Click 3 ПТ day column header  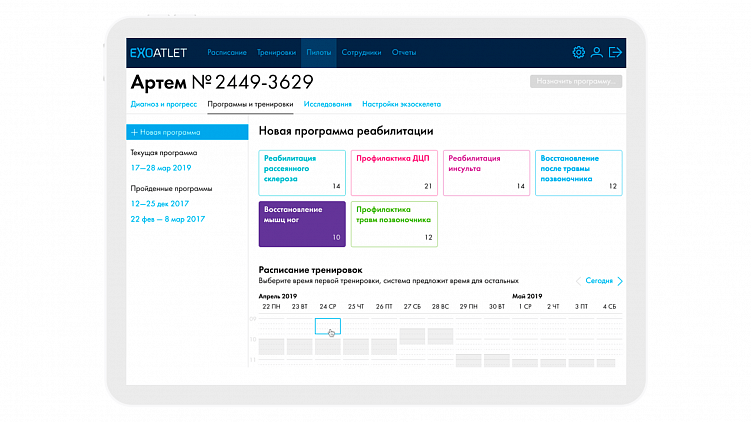pos(581,307)
